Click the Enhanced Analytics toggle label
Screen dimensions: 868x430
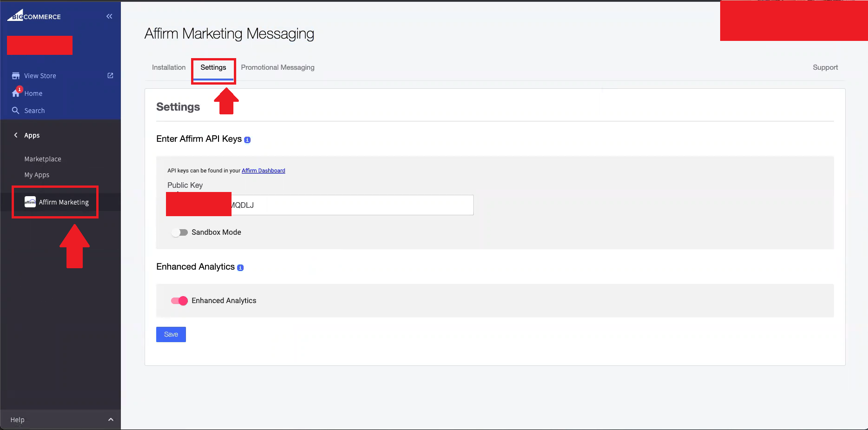(x=224, y=301)
